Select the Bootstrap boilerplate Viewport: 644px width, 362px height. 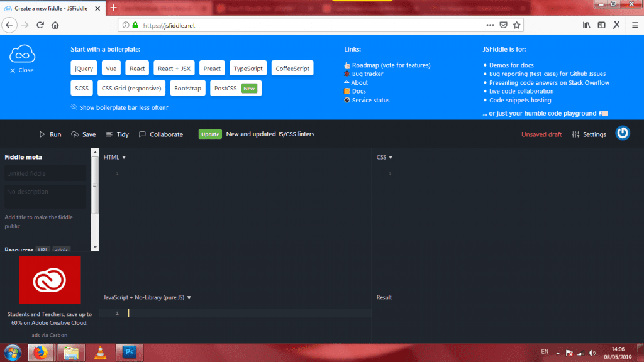pyautogui.click(x=187, y=88)
